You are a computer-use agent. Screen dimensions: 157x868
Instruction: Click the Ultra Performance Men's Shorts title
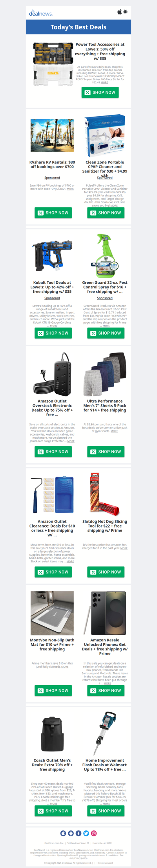point(105,406)
